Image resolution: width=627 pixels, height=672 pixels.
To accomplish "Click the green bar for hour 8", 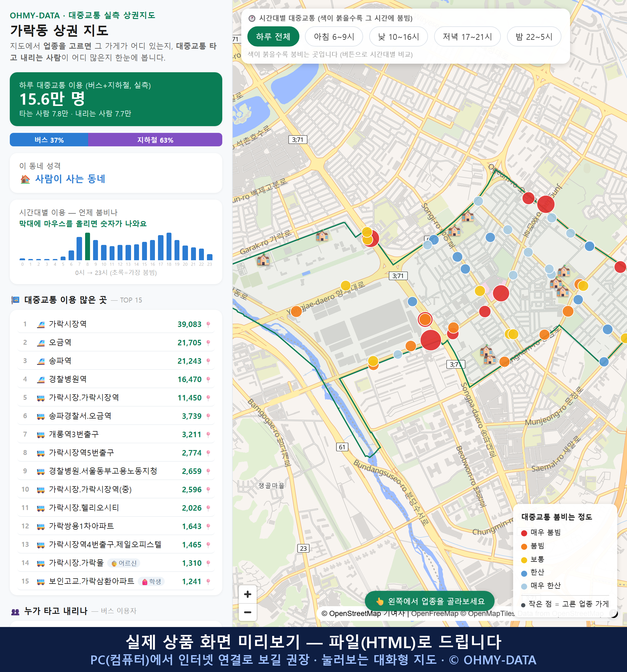I will pyautogui.click(x=88, y=246).
